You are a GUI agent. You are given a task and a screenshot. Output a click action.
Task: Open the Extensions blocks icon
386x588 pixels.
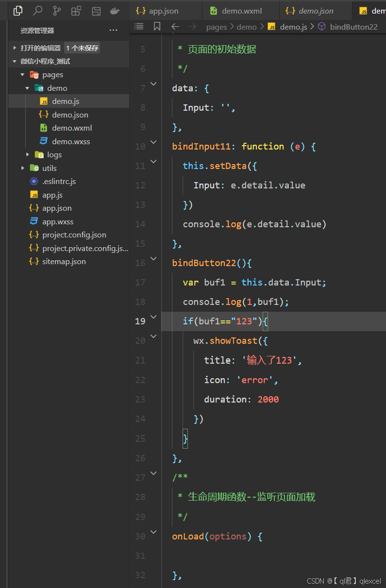click(x=76, y=10)
